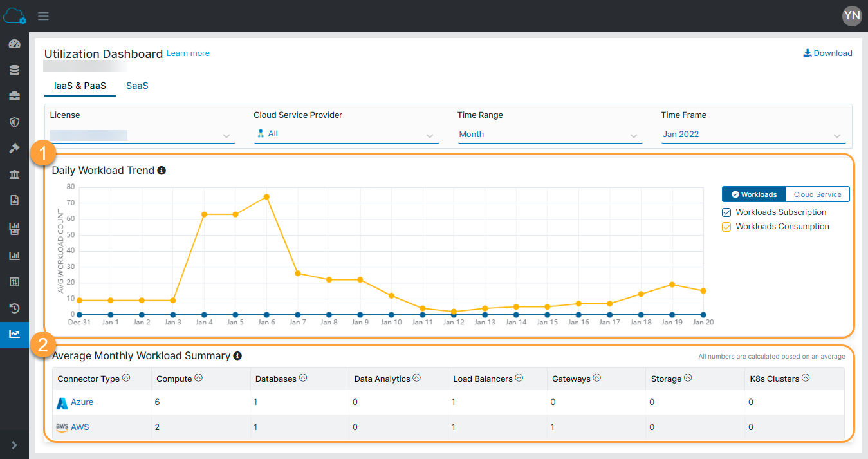Open the briefcase services icon in sidebar
868x459 pixels.
[x=14, y=96]
